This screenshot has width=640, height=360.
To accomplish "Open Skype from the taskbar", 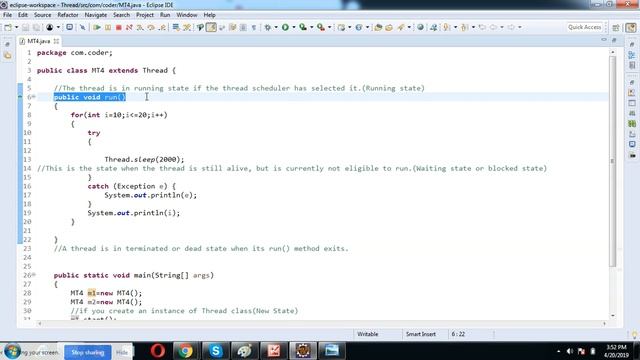I will click(x=215, y=351).
